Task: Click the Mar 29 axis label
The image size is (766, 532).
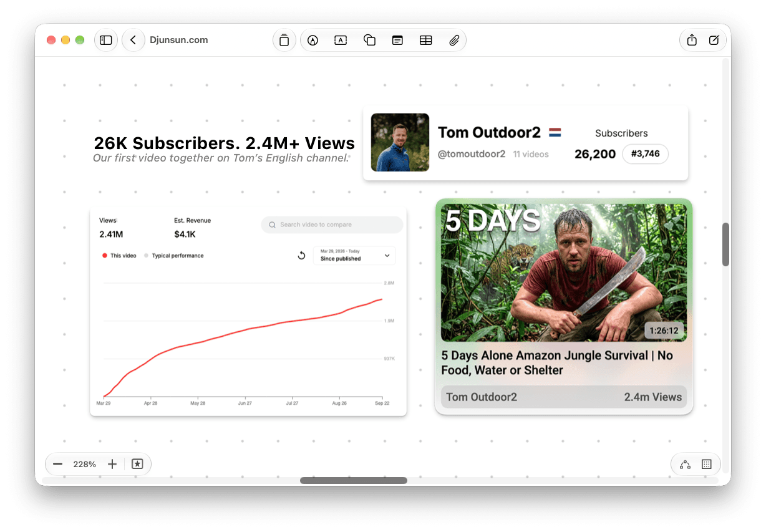Action: 104,404
